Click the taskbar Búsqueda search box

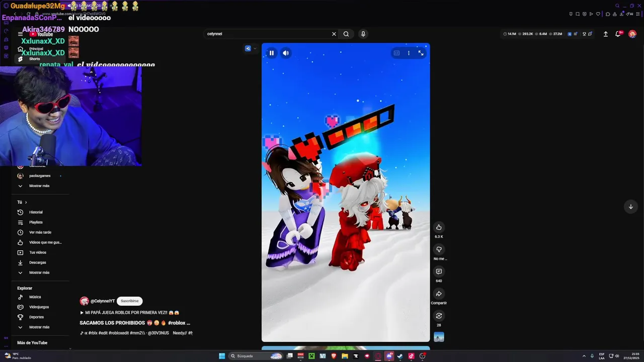[x=256, y=356]
